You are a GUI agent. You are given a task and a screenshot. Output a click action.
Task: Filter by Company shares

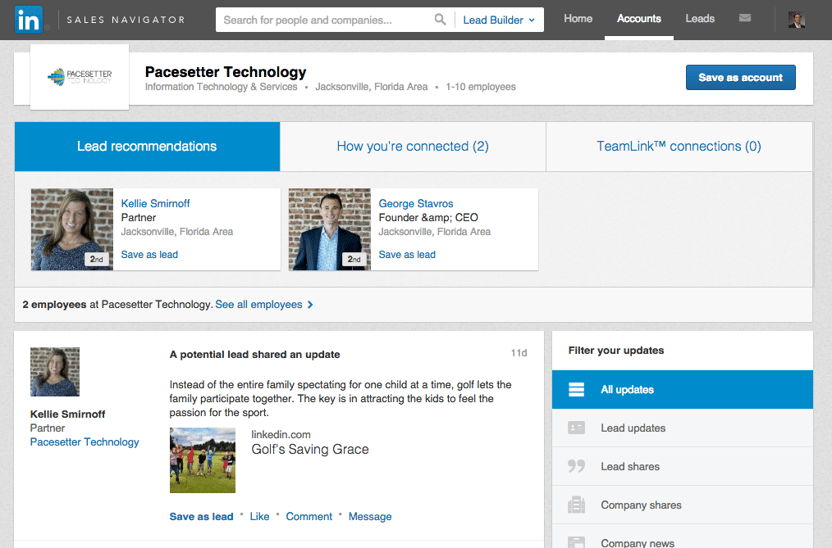(682, 504)
